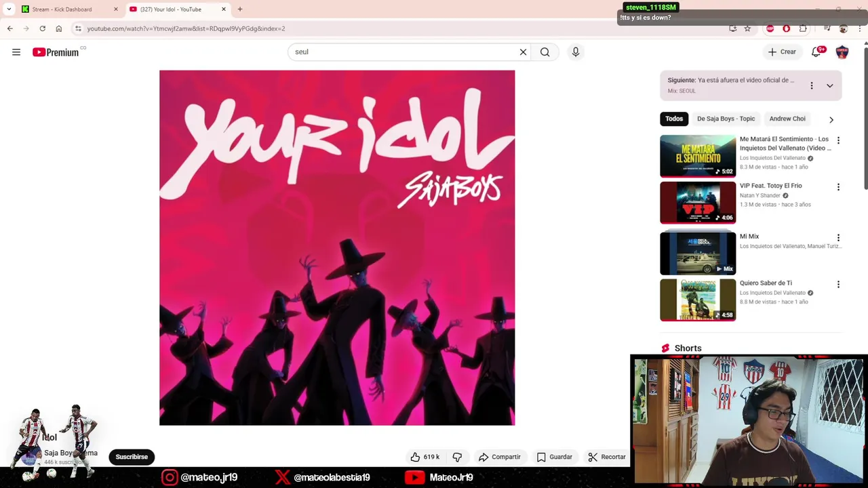Open the Opera-style red extension icon

786,28
